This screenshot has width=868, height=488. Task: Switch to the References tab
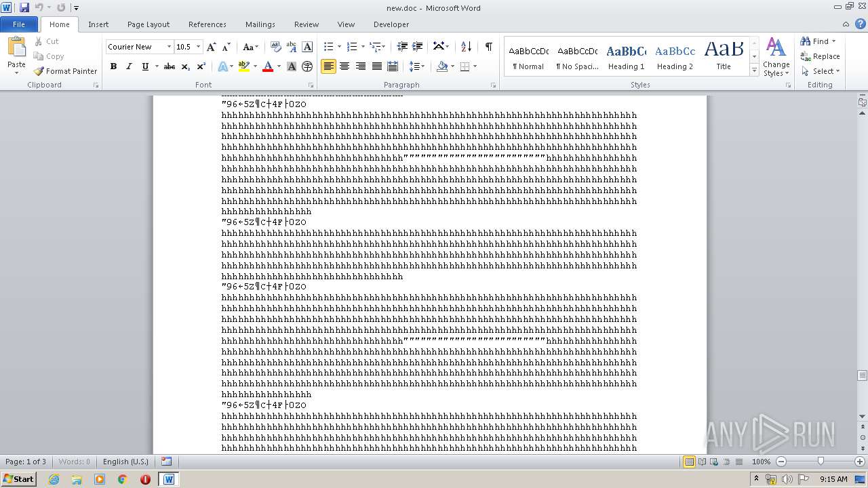208,24
